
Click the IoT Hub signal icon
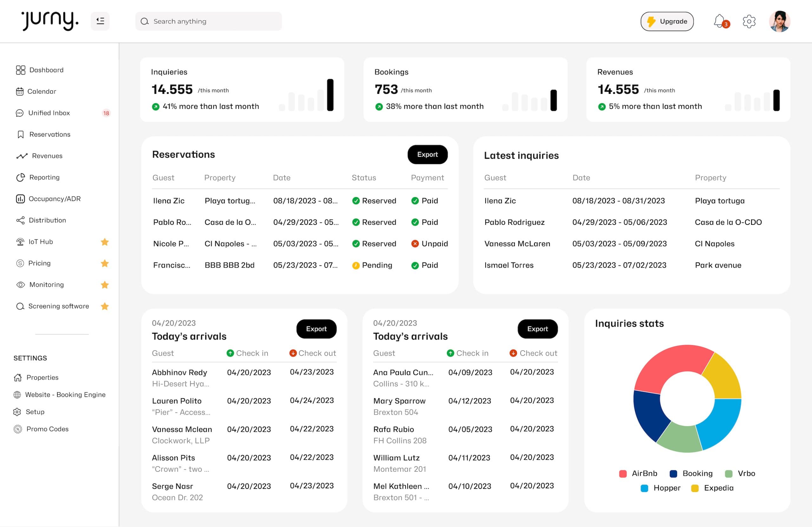20,242
